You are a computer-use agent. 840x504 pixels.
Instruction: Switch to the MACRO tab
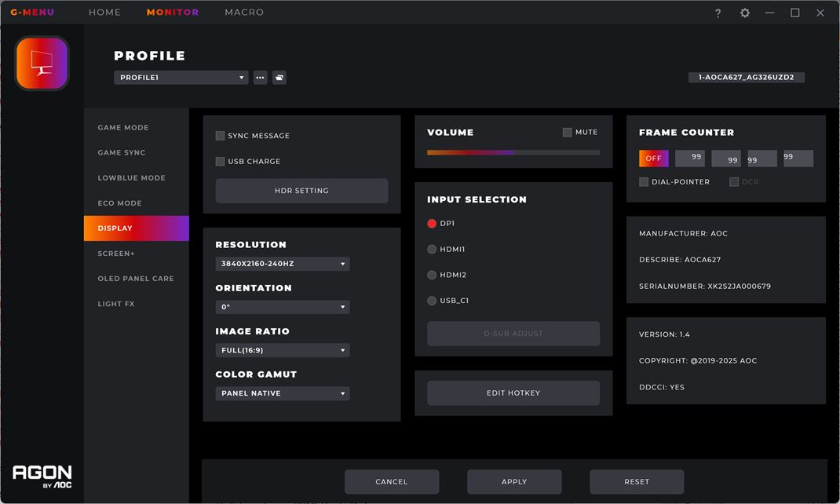[x=244, y=12]
